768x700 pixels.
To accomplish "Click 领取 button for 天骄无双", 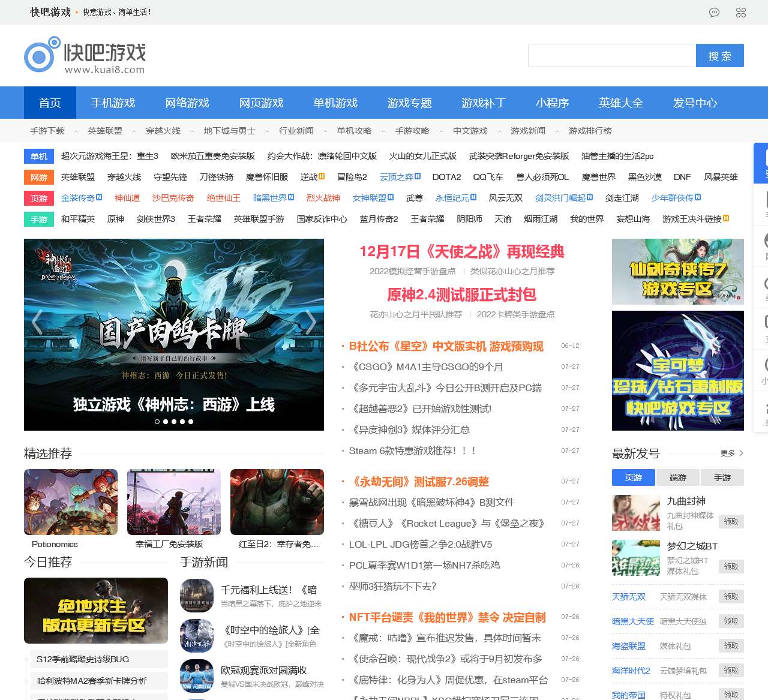I will point(731,596).
